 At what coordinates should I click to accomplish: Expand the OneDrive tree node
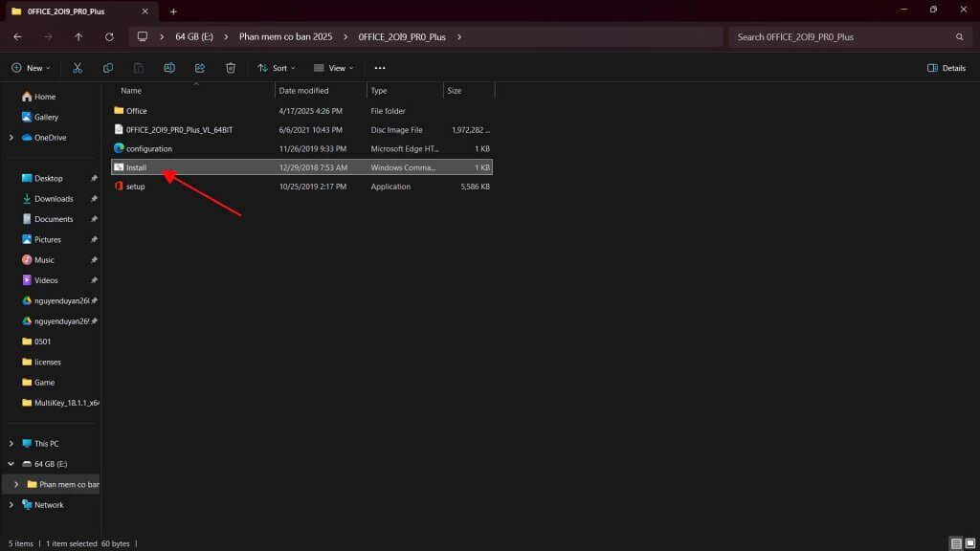(11, 138)
